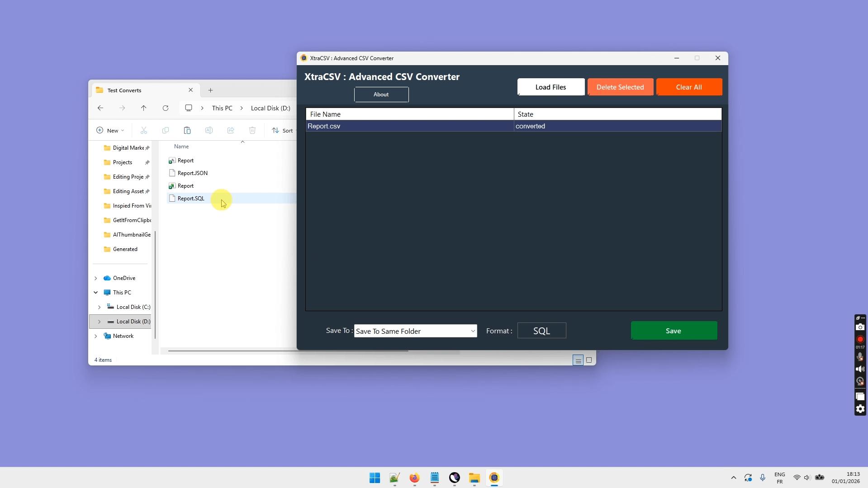Expand the Network tree item

tap(95, 336)
